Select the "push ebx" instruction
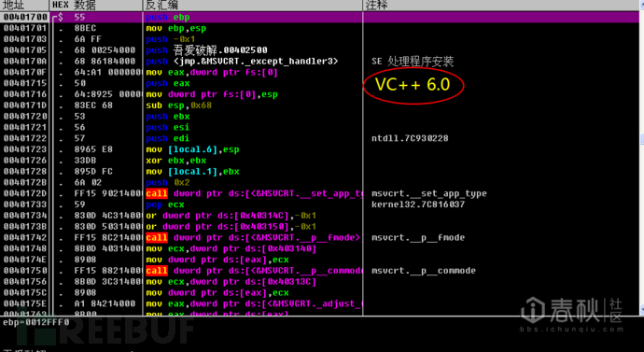The image size is (644, 352). pos(168,117)
